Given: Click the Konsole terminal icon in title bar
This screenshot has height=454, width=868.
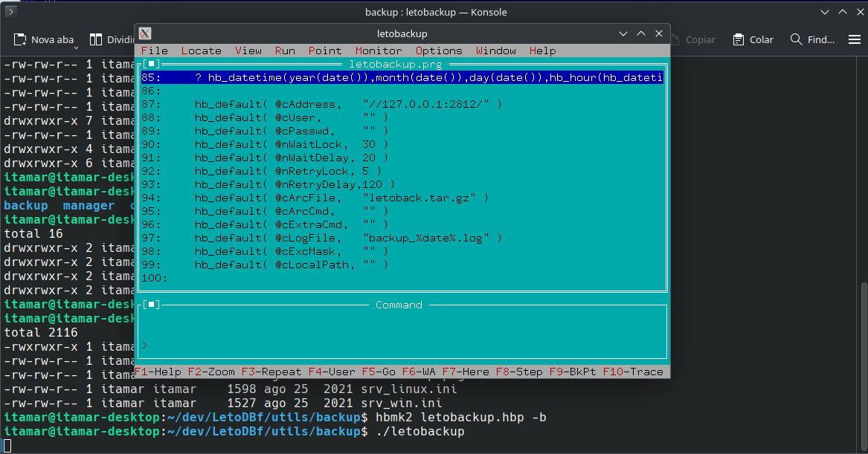Looking at the screenshot, I should click(x=12, y=13).
